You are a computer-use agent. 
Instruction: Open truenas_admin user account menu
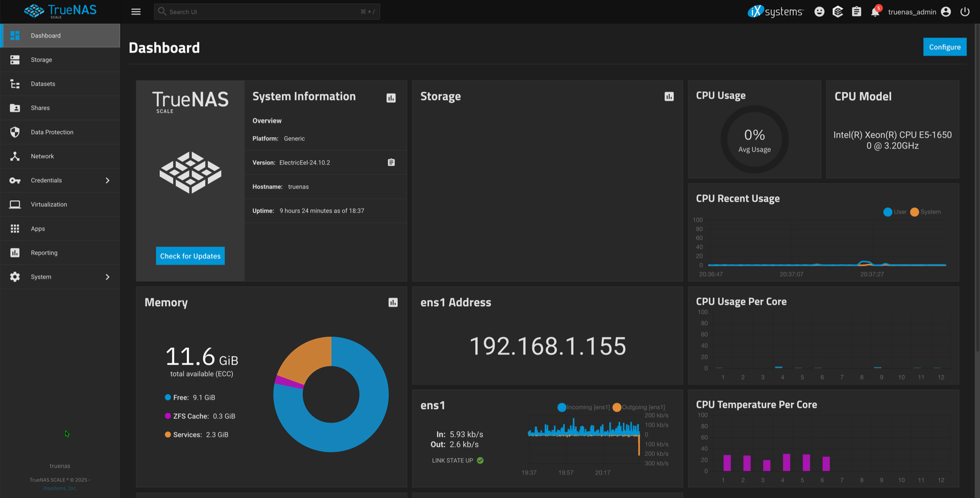click(x=920, y=12)
